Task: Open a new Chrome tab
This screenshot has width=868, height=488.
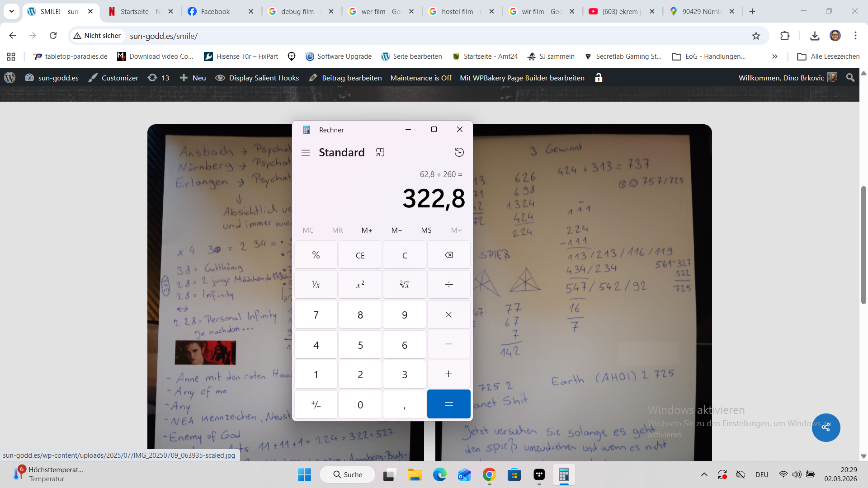Action: 752,11
